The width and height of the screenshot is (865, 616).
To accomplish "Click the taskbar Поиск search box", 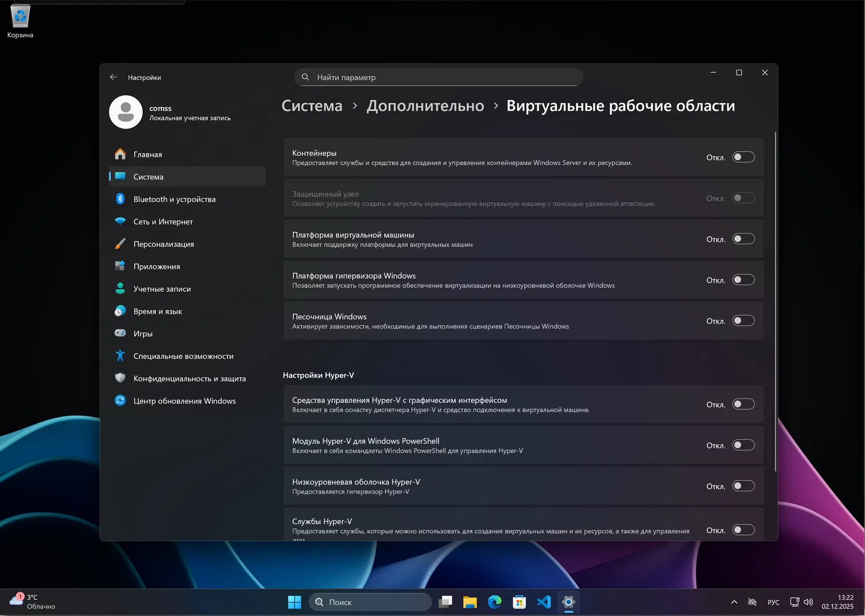I will point(370,602).
